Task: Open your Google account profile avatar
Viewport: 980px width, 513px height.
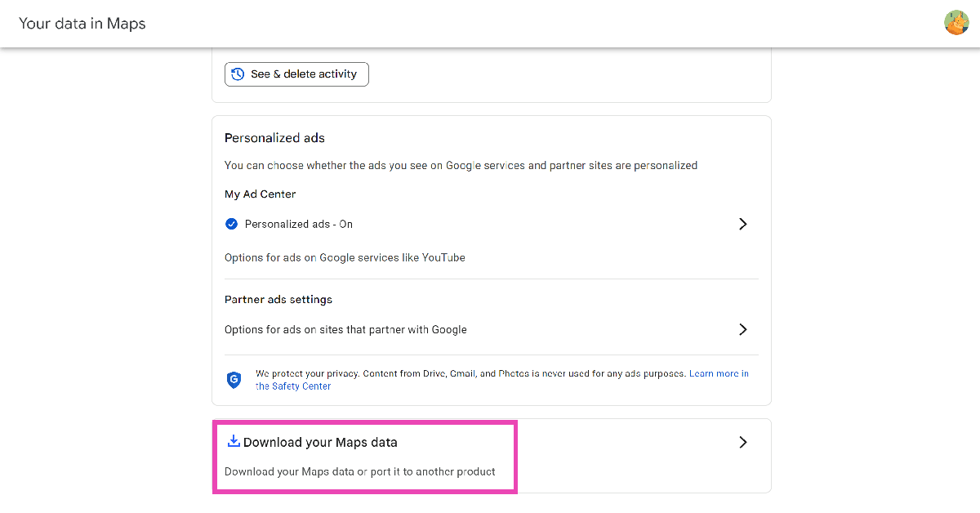Action: pyautogui.click(x=956, y=22)
